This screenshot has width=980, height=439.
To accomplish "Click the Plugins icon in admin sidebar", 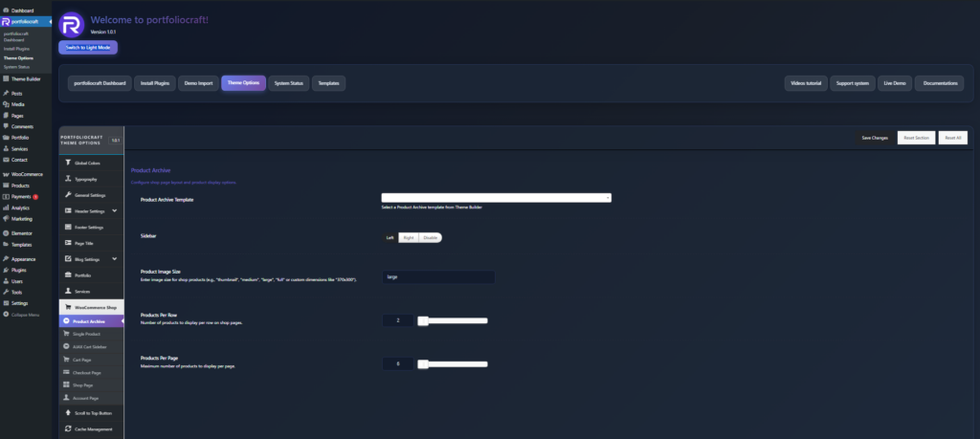I will tap(5, 270).
